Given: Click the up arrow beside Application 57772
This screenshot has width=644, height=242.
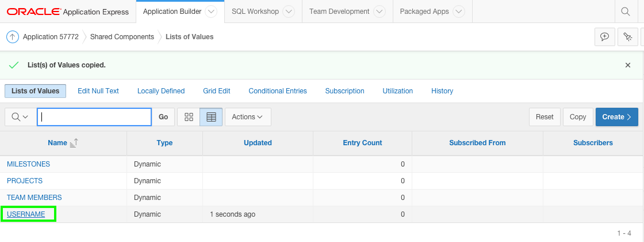Looking at the screenshot, I should (x=13, y=37).
